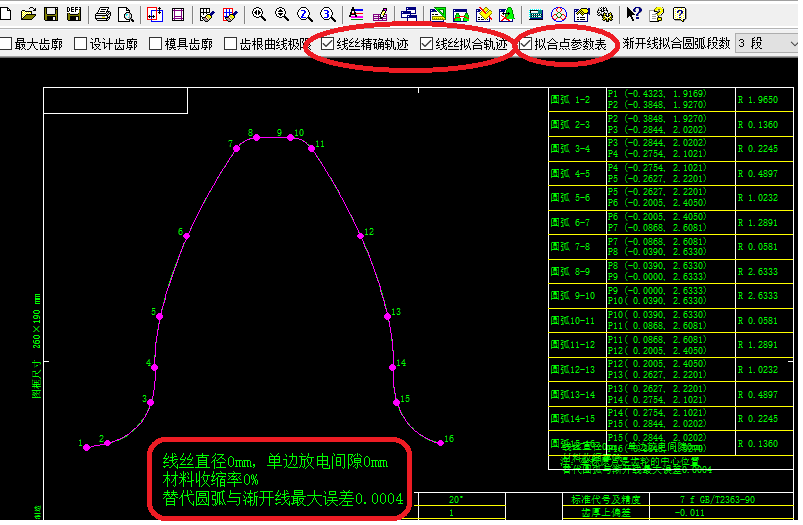Click the double gears settings icon
The image size is (803, 525).
[605, 14]
